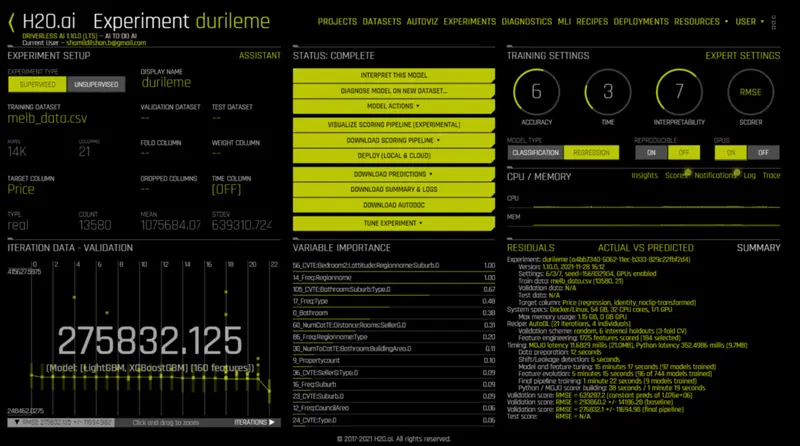Click Deploy (Local & Cloud)
This screenshot has height=446, width=800.
(x=393, y=156)
